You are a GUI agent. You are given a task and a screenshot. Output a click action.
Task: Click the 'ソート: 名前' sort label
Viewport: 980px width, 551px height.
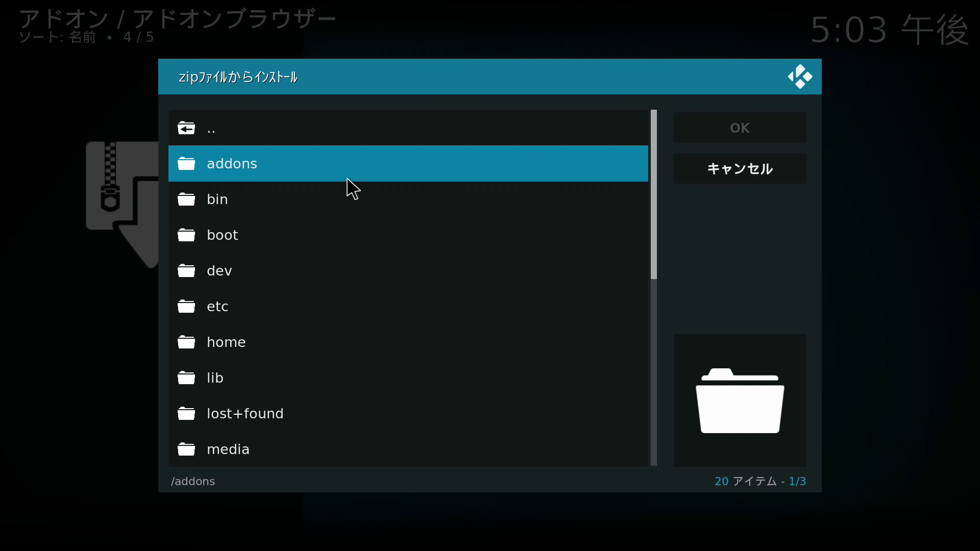click(57, 38)
